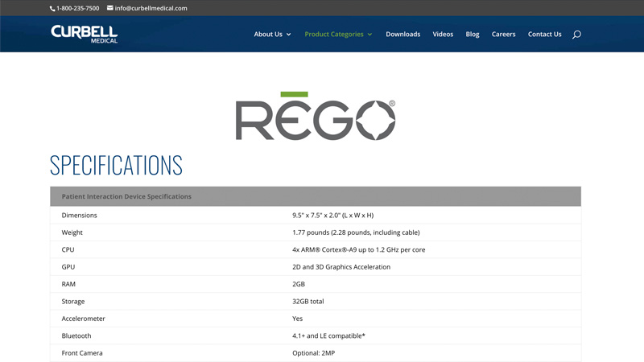Open the Videos page
The width and height of the screenshot is (644, 362).
point(443,34)
